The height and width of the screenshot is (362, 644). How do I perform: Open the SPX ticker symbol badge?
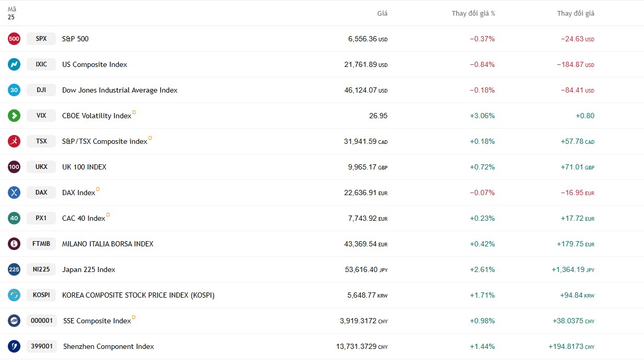[x=41, y=39]
